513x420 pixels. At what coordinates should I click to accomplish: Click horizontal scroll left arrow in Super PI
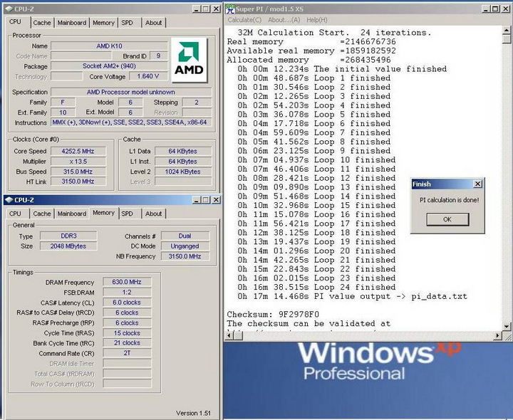(x=229, y=335)
